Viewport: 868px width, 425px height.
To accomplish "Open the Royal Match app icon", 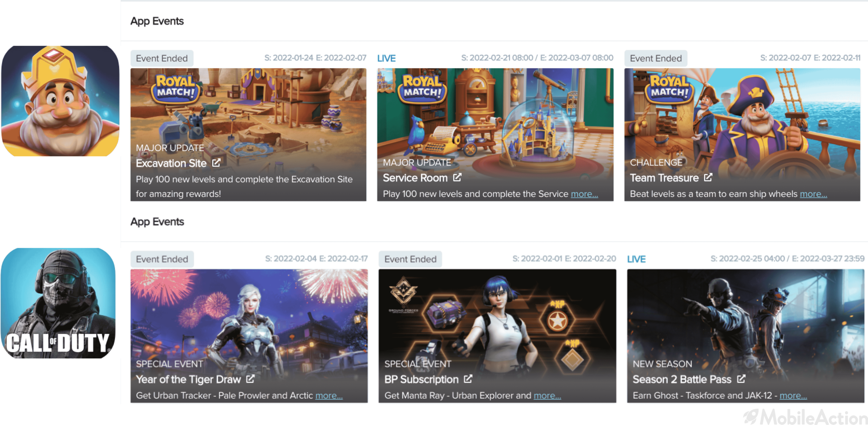I will tap(60, 101).
